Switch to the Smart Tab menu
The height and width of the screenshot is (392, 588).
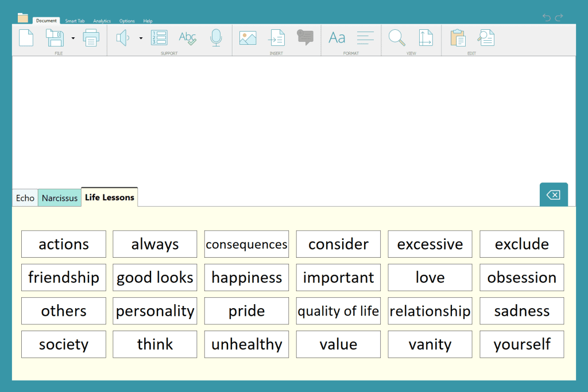pos(75,21)
